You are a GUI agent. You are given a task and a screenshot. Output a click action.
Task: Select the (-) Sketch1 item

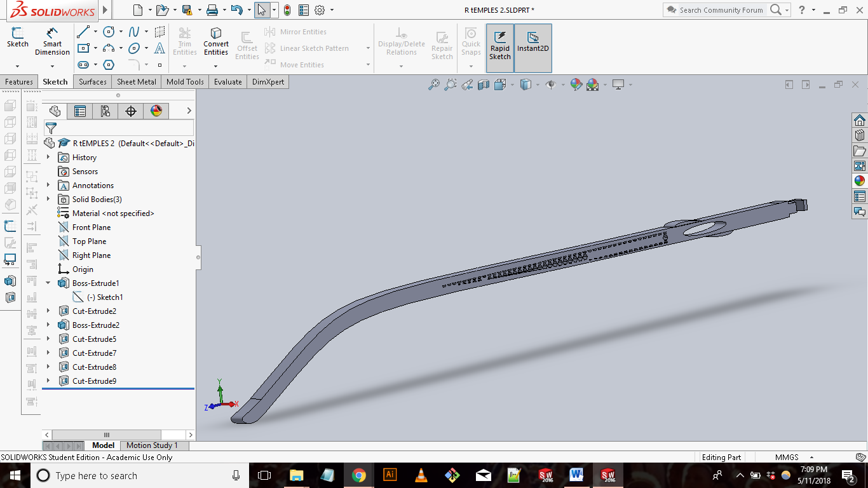pos(105,297)
